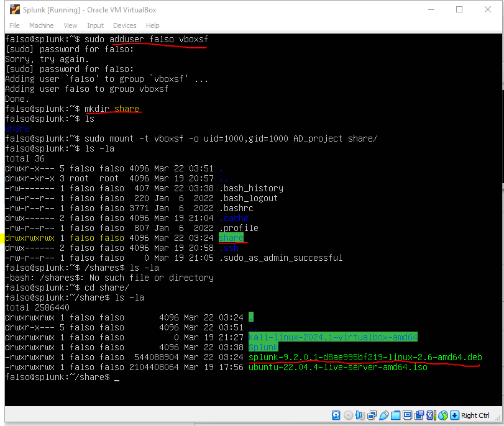Screen dimensions: 504x426
Task: Click the .profile file name
Action: 239,228
